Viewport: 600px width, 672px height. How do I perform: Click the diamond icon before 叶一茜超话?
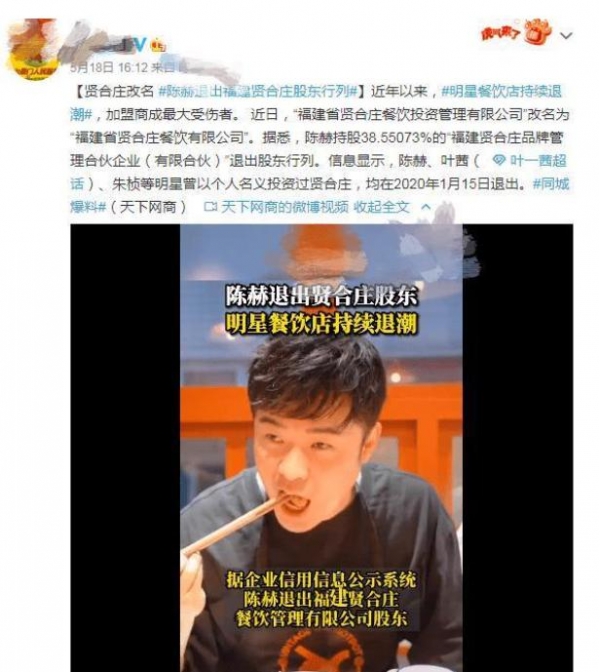click(498, 161)
